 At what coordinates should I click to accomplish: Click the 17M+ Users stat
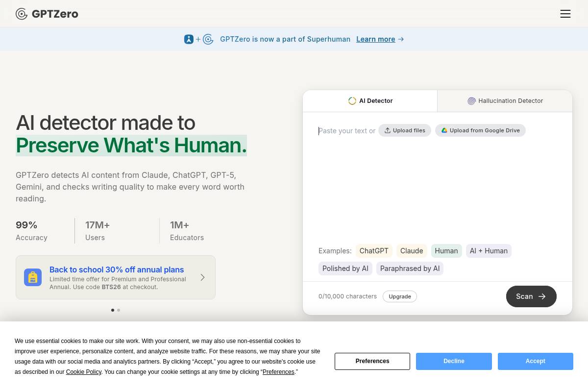[x=98, y=231]
